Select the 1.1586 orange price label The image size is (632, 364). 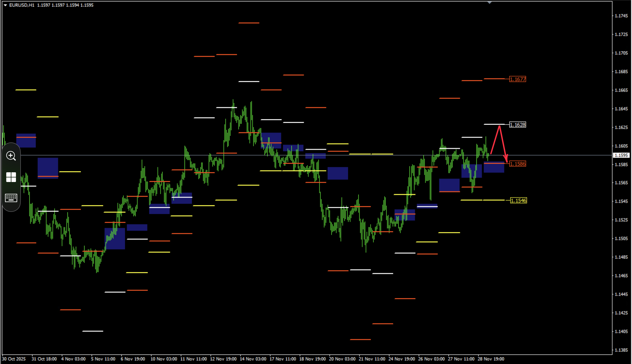point(517,164)
